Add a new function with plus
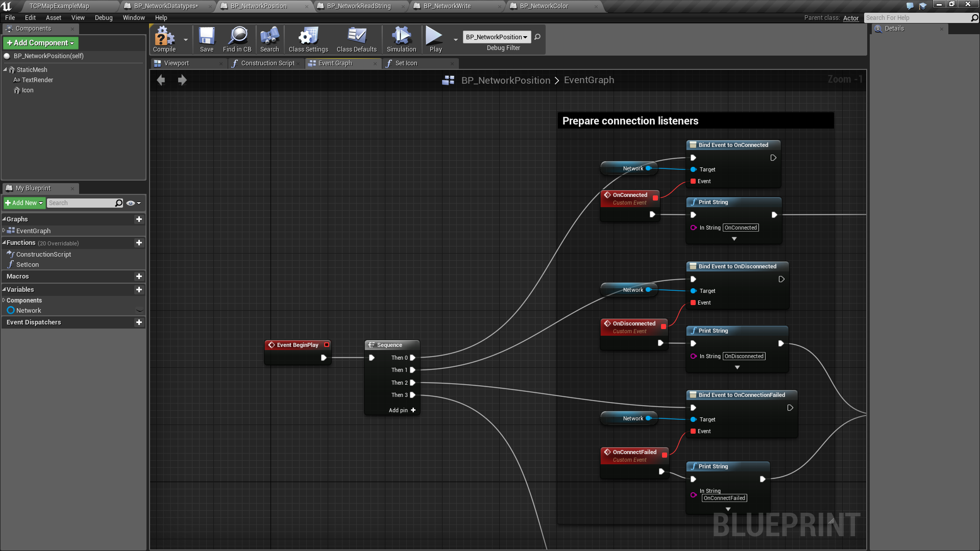 click(x=139, y=243)
